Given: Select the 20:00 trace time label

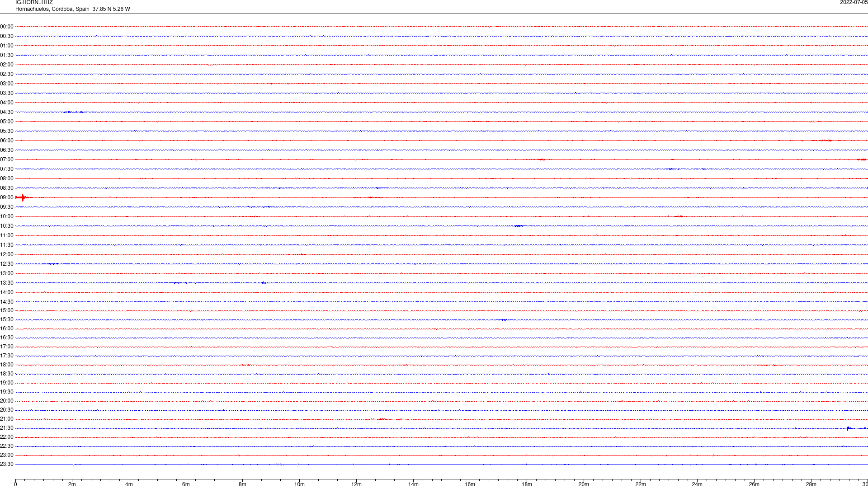Looking at the screenshot, I should click(7, 401).
